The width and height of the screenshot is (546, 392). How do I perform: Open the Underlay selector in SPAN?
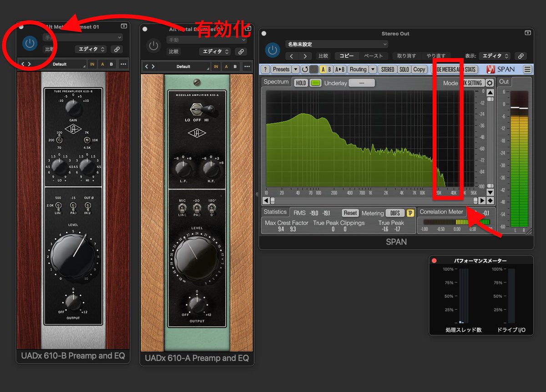362,83
